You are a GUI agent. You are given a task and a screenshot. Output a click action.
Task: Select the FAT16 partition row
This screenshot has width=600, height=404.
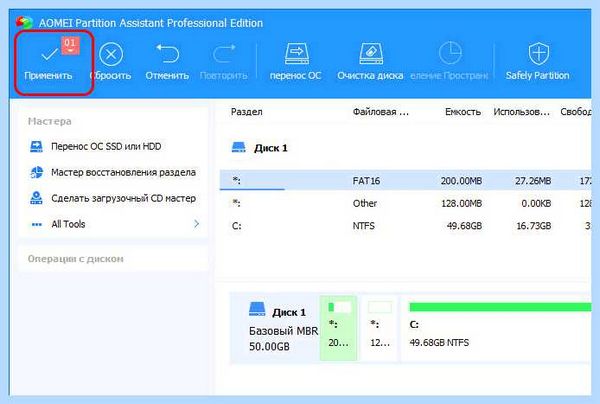406,181
